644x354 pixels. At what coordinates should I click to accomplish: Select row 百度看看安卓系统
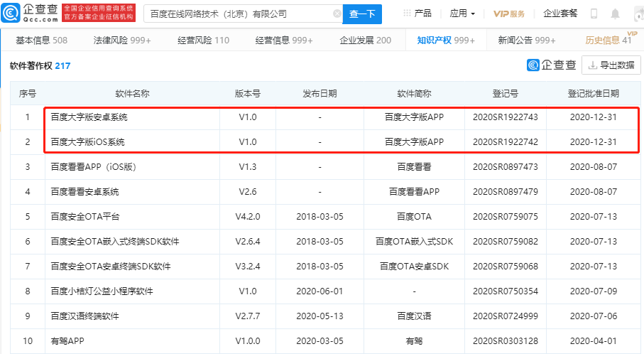pos(84,192)
